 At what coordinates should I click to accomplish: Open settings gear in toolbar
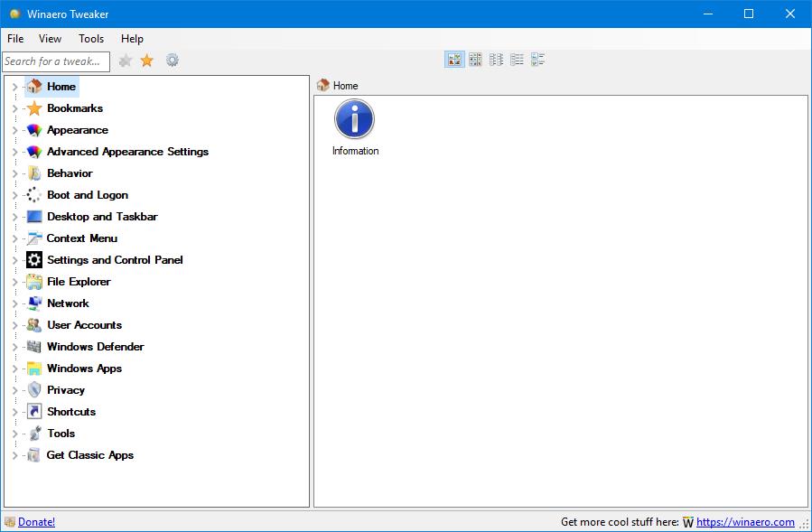pos(173,61)
